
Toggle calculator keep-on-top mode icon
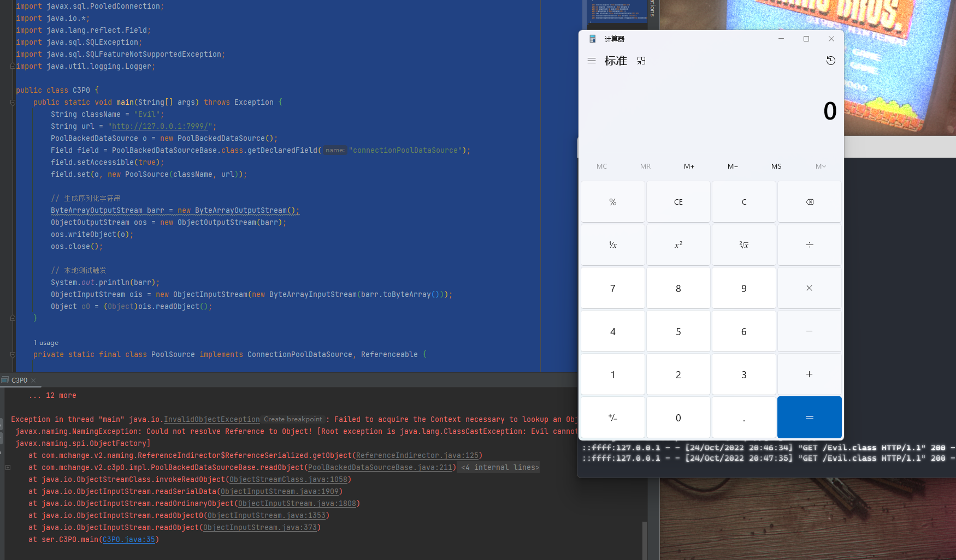click(641, 61)
